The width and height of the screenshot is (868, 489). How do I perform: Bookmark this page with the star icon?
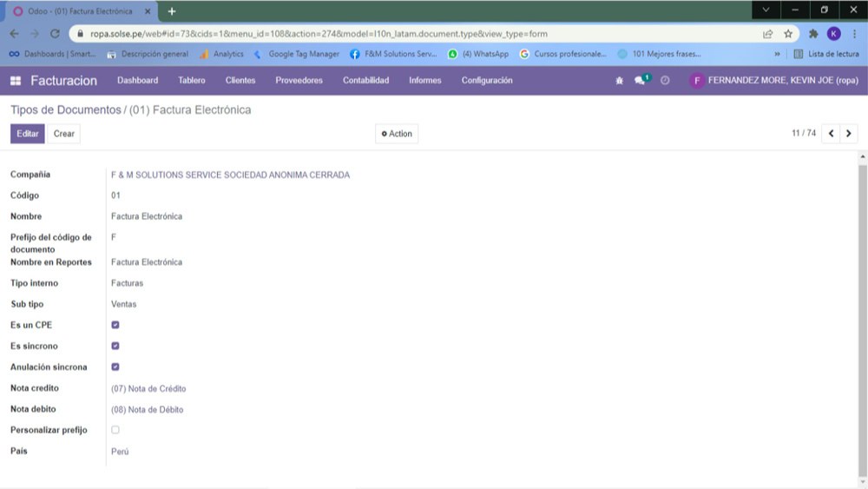pyautogui.click(x=788, y=34)
